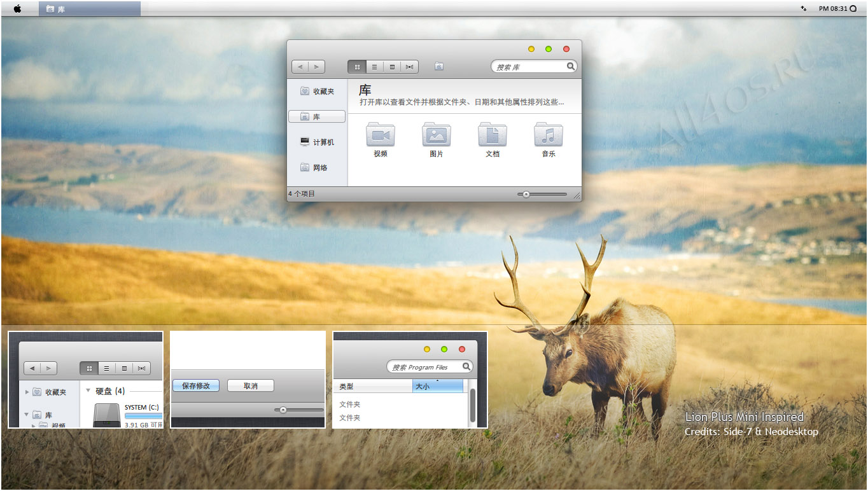Click the 打开库以查看文件 description text
868x491 pixels.
click(461, 102)
